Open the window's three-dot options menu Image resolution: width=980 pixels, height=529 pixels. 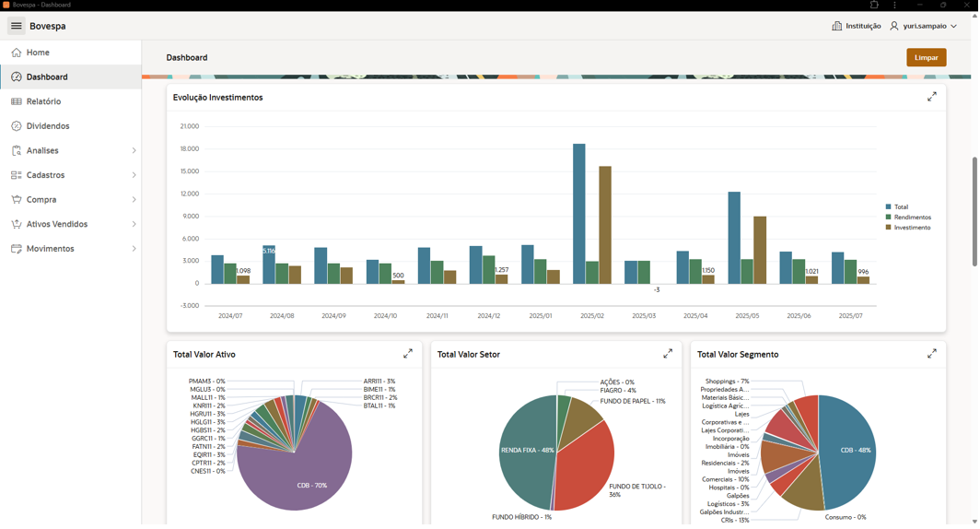(895, 5)
